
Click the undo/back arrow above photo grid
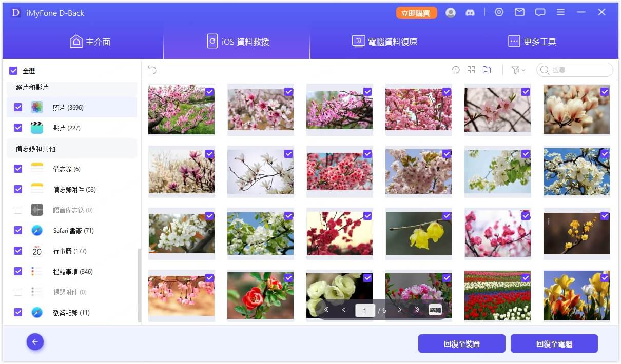(151, 69)
